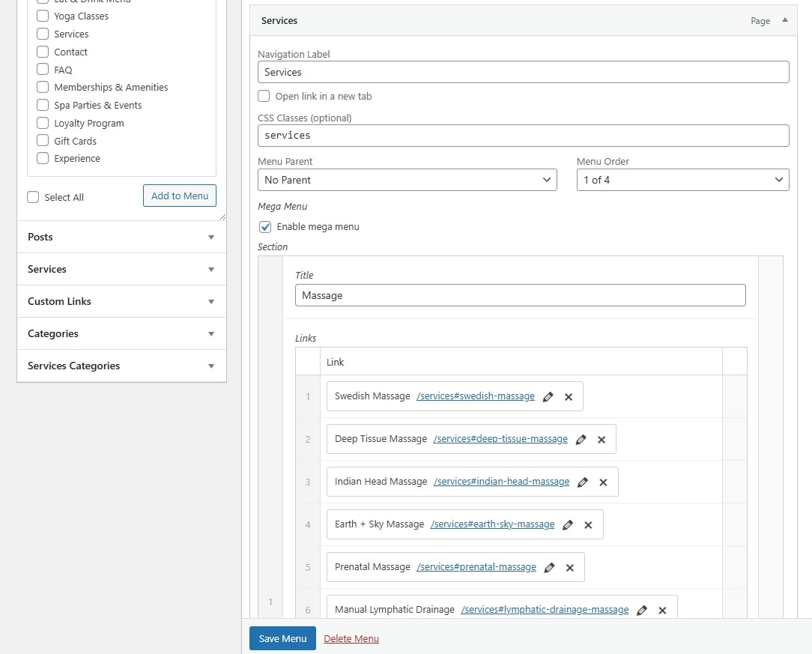Check the Contact page checkbox
The height and width of the screenshot is (654, 812).
coord(43,52)
